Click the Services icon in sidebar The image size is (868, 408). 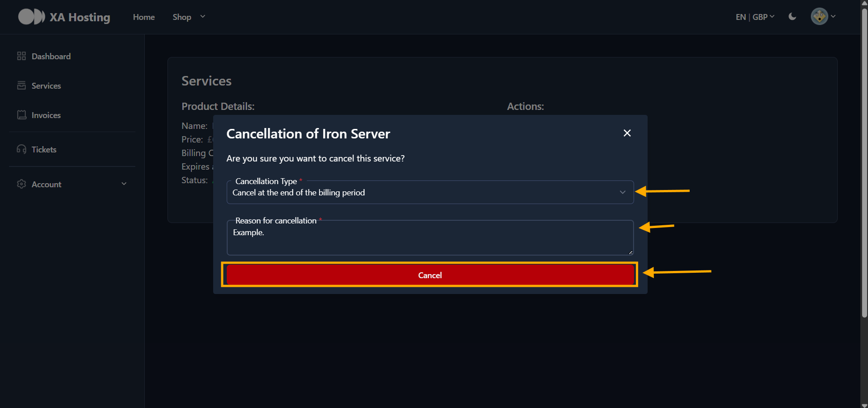point(21,85)
